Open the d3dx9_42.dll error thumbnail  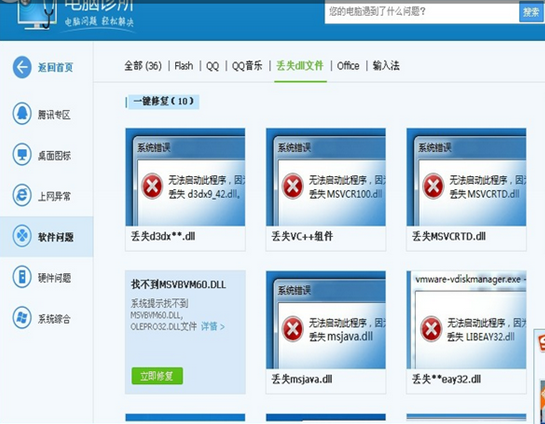(185, 177)
